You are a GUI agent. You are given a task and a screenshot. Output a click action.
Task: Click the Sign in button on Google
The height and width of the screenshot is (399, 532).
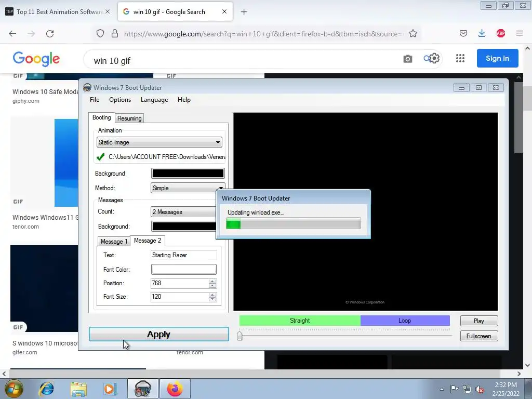click(x=497, y=58)
